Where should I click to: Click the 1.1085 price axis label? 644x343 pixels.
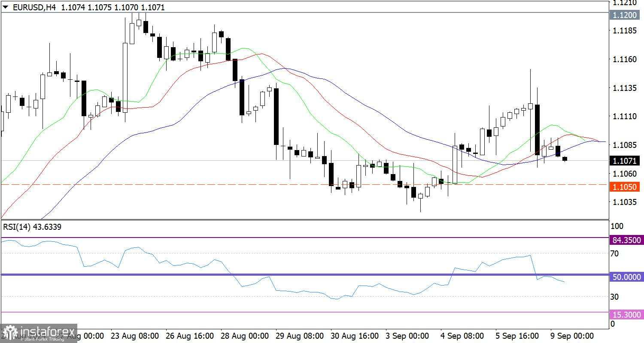pos(625,145)
